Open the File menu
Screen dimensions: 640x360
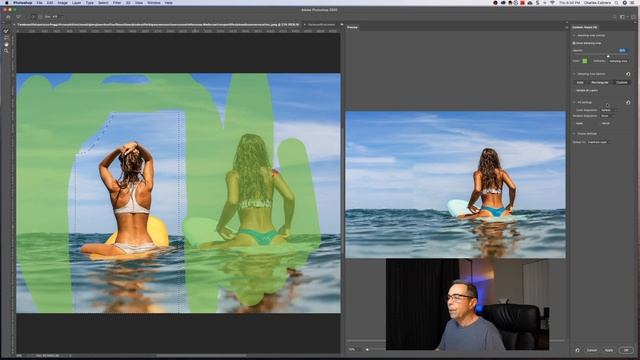coord(40,2)
